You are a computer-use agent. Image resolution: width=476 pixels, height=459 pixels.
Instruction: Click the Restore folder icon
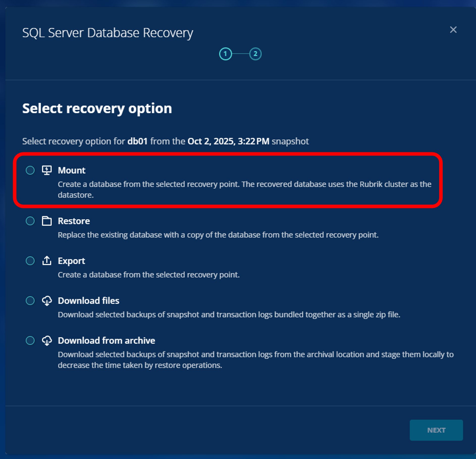click(47, 221)
